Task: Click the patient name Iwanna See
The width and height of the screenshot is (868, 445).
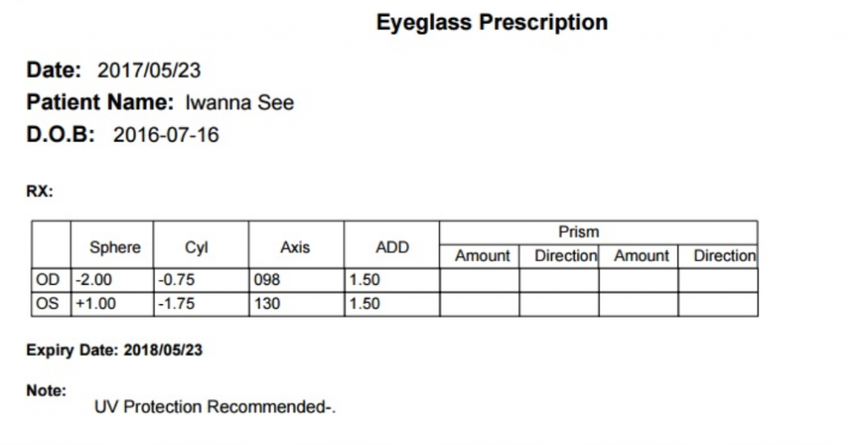Action: [x=239, y=103]
